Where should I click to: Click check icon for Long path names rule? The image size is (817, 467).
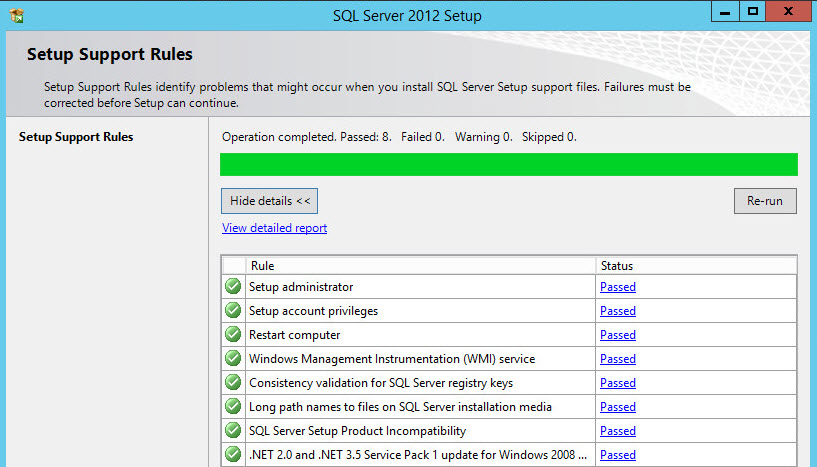pyautogui.click(x=233, y=407)
